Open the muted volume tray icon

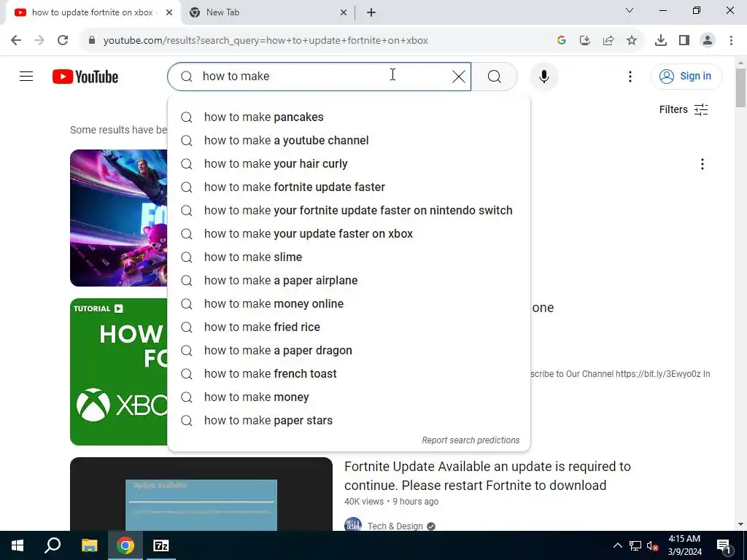point(652,545)
